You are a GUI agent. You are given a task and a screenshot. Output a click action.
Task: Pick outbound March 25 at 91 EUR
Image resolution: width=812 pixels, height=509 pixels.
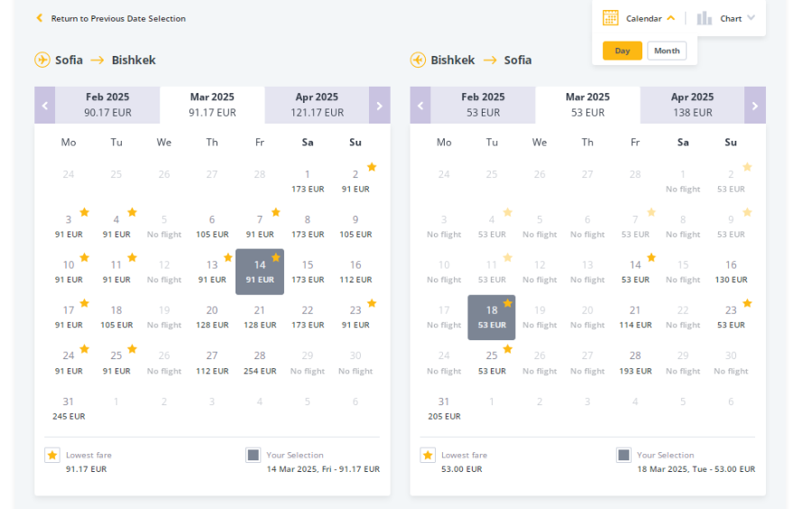coord(116,363)
